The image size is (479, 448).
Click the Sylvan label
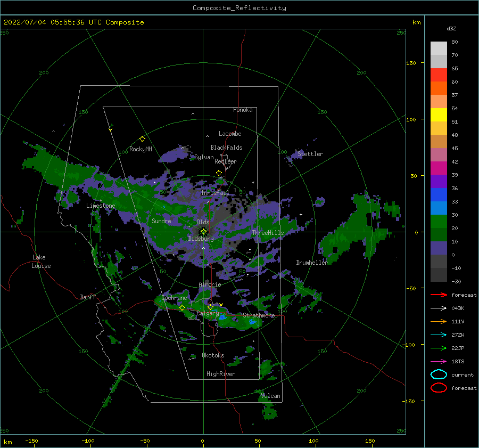[204, 157]
